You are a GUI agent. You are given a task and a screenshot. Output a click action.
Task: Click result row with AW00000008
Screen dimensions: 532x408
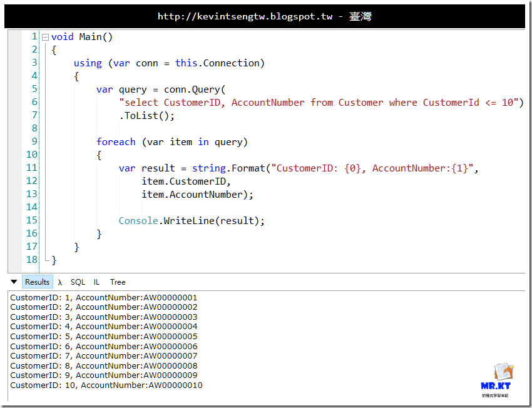[x=103, y=366]
